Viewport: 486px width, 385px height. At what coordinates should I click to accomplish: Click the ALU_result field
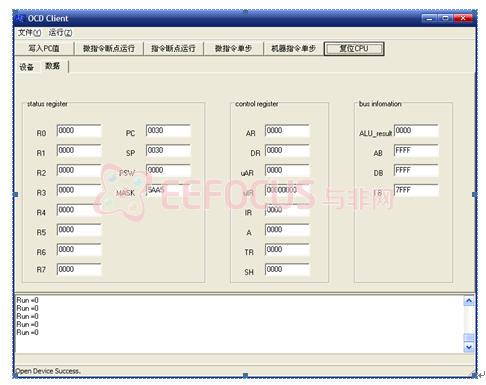[416, 131]
